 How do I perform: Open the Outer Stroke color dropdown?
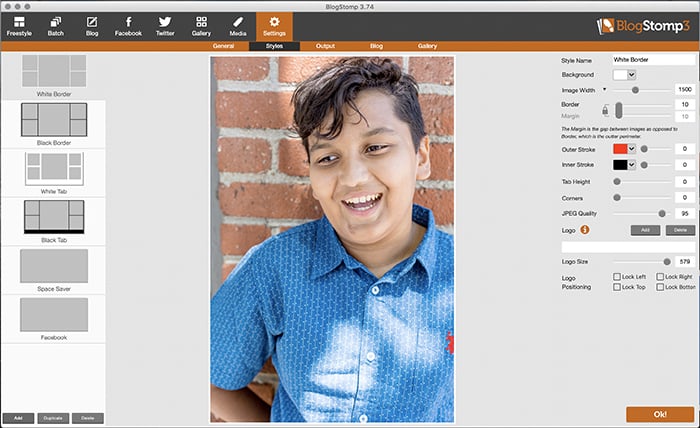pos(632,149)
